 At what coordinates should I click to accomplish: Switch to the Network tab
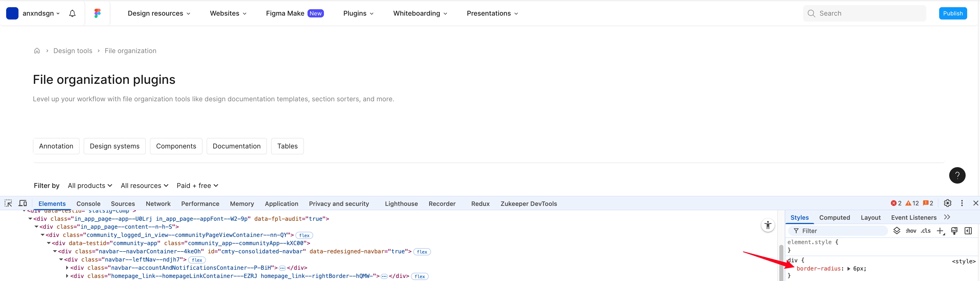coord(158,204)
